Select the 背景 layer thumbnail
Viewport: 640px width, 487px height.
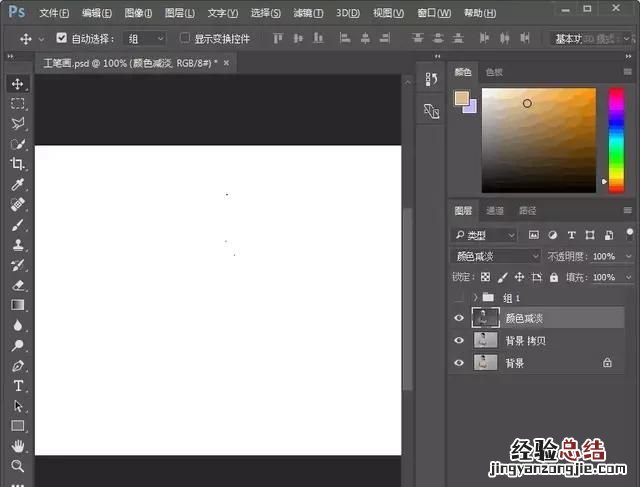coord(485,363)
